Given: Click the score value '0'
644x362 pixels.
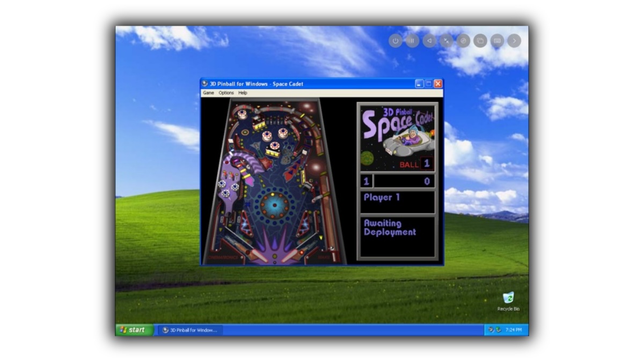Looking at the screenshot, I should 427,181.
